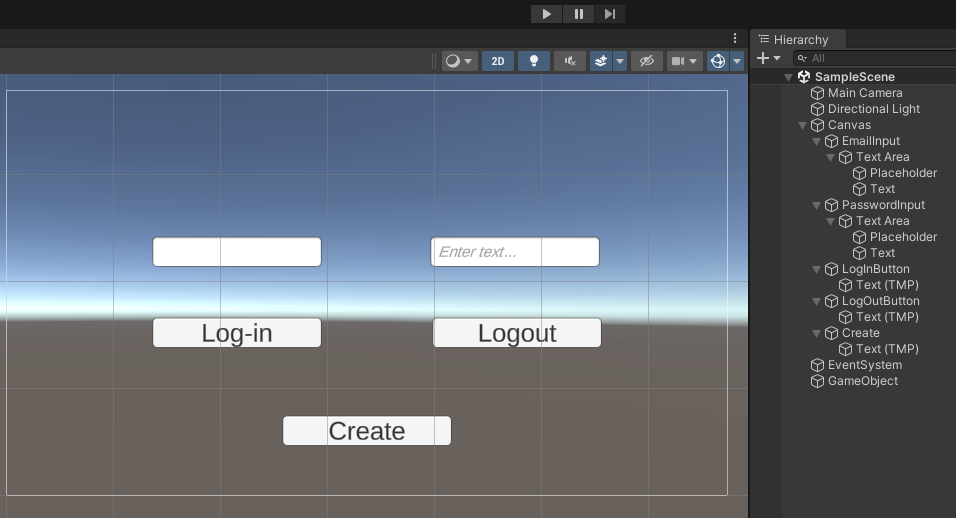Select LogOutButton in the Hierarchy

pos(880,301)
